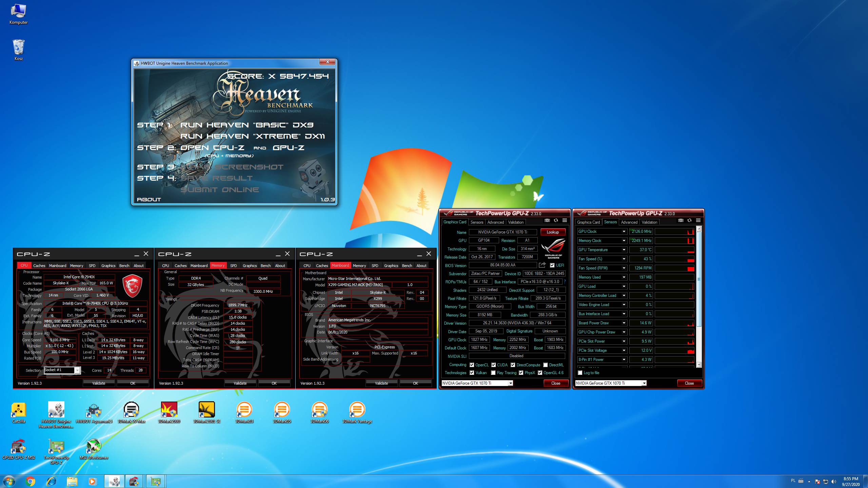Image resolution: width=868 pixels, height=488 pixels.
Task: Click GPU-Z Sensors vertical scrollbar
Action: point(699,297)
